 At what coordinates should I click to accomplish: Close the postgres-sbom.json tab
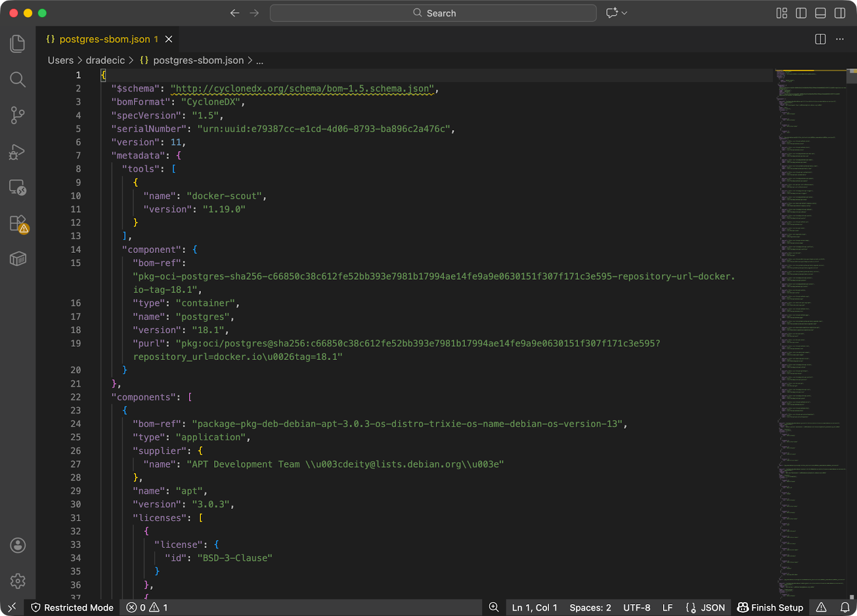169,39
